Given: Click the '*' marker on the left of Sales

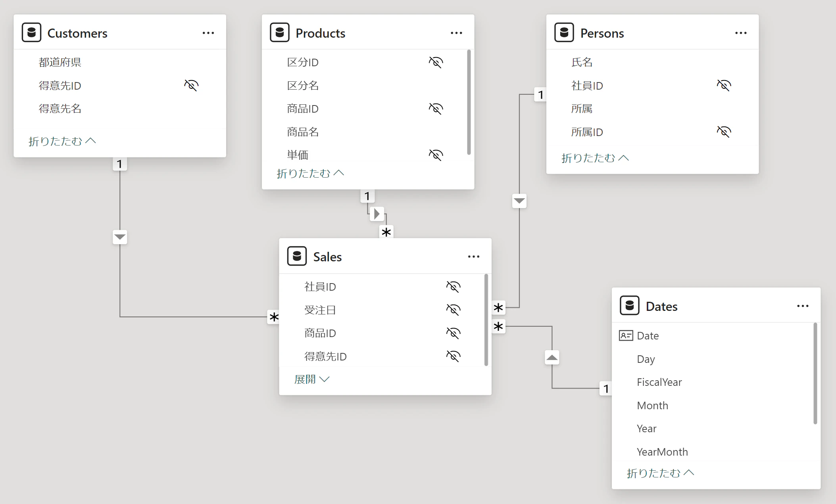Looking at the screenshot, I should coord(274,317).
